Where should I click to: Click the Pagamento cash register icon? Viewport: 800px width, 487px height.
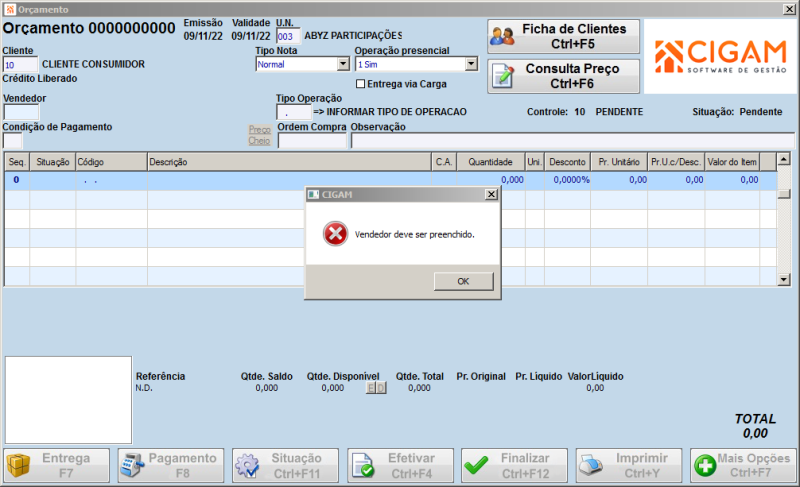pos(132,465)
